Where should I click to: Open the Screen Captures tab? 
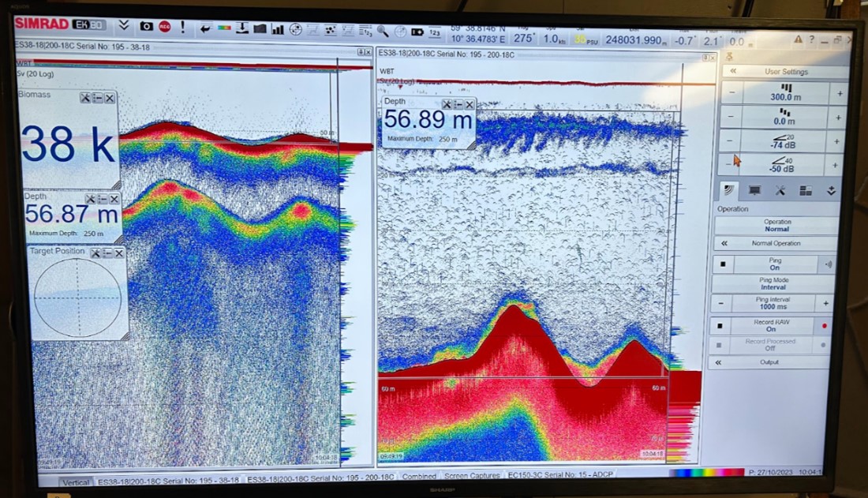tap(472, 477)
